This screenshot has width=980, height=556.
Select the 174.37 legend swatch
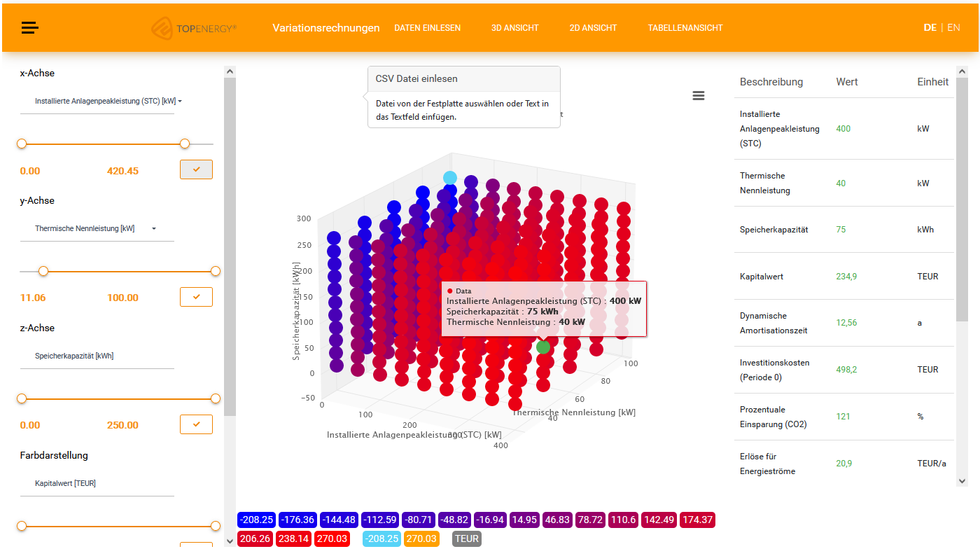(697, 520)
